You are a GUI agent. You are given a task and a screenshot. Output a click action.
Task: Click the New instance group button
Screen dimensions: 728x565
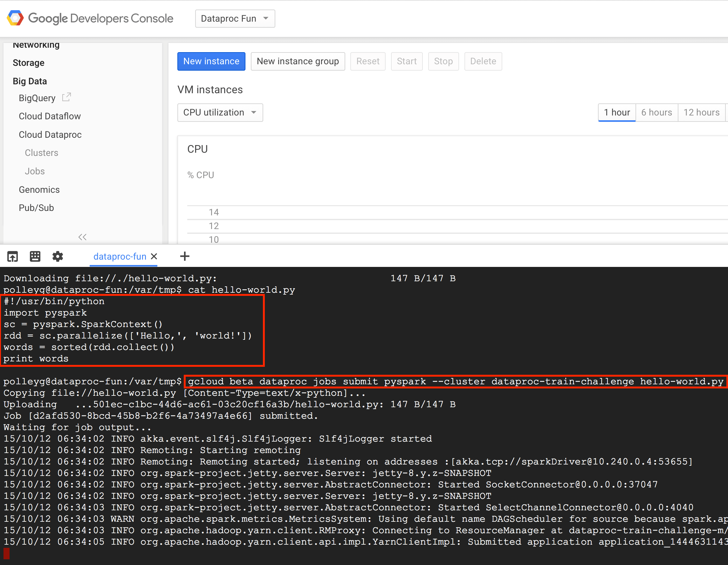[x=297, y=61]
